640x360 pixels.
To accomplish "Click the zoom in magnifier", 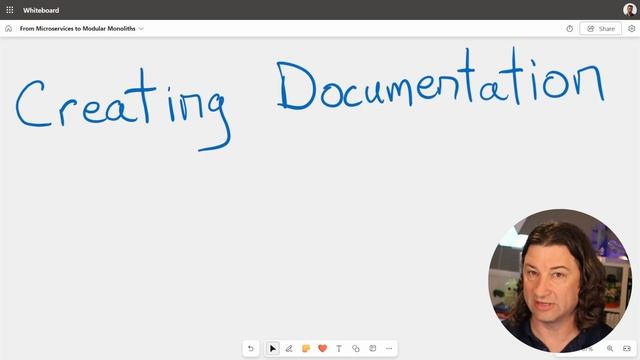I will click(610, 349).
